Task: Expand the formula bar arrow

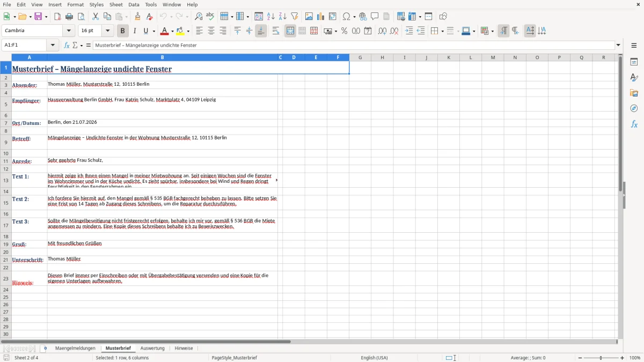Action: pos(618,46)
